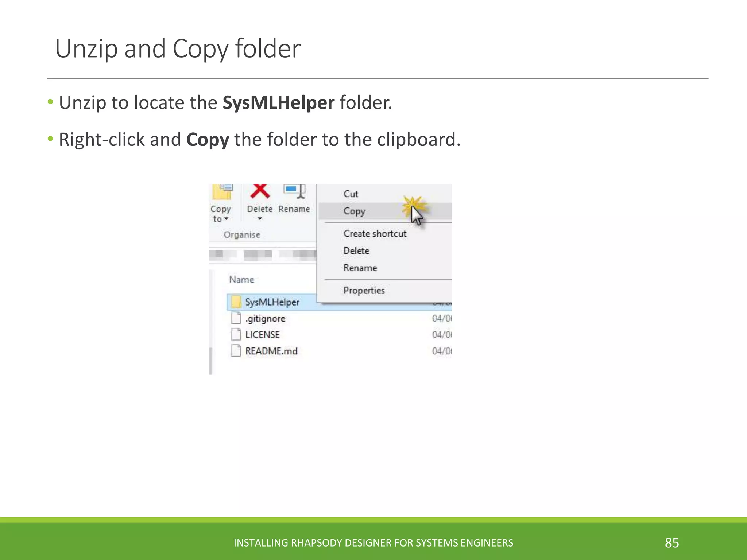Image resolution: width=747 pixels, height=560 pixels.
Task: Select Create shortcut in context menu
Action: [375, 234]
